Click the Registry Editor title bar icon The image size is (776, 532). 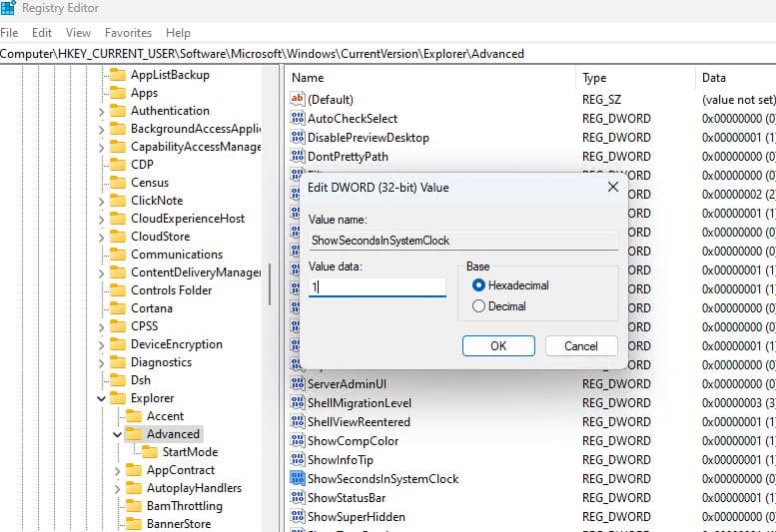[x=8, y=7]
